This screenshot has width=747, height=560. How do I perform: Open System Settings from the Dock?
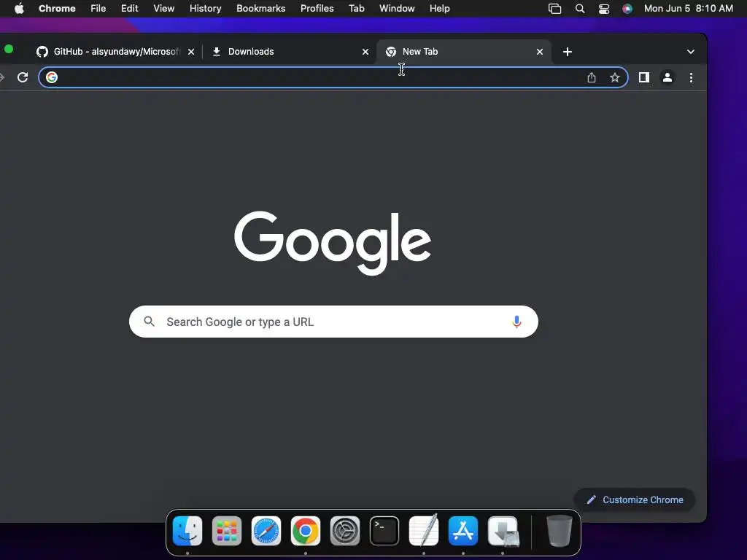[345, 531]
